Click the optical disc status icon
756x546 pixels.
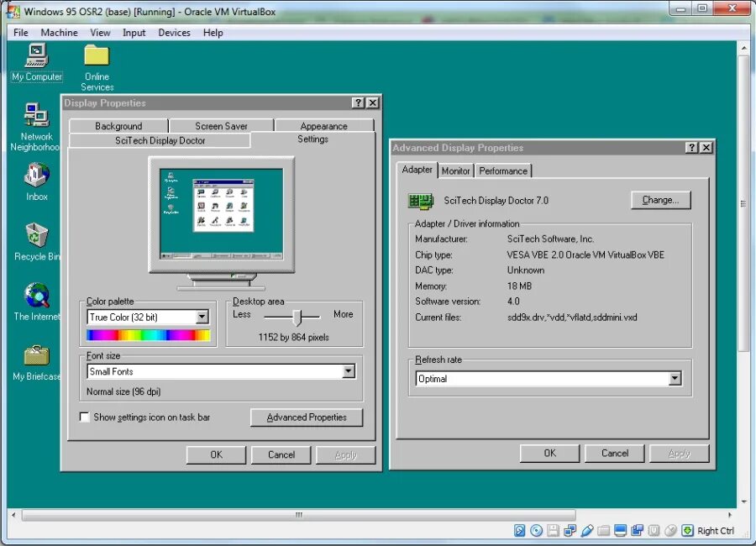tap(536, 531)
